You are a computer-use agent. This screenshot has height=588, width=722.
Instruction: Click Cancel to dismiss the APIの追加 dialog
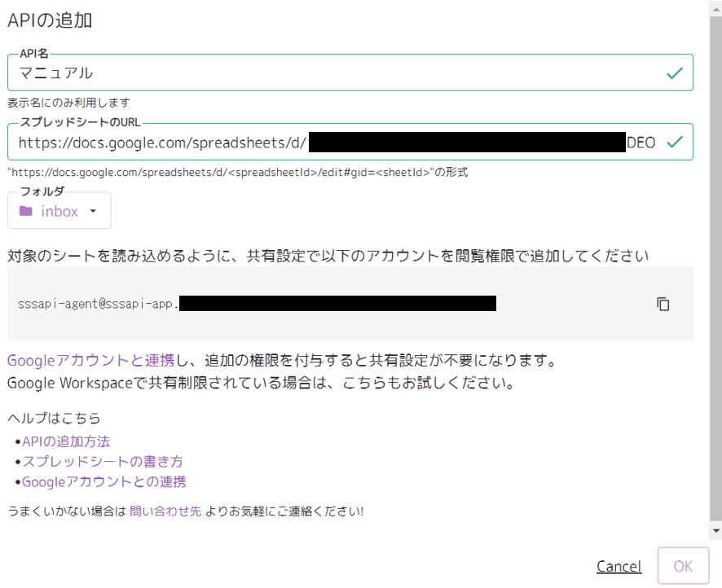(619, 566)
